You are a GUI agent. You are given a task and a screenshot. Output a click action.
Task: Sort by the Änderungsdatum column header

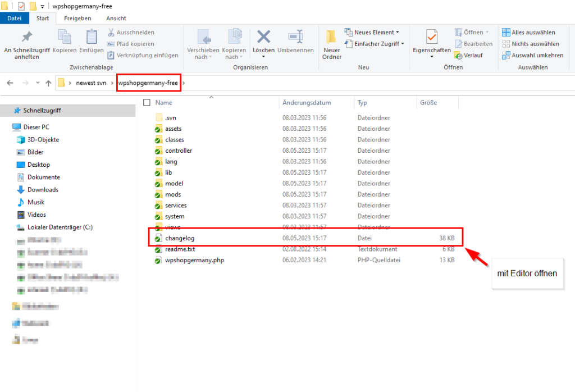point(307,103)
